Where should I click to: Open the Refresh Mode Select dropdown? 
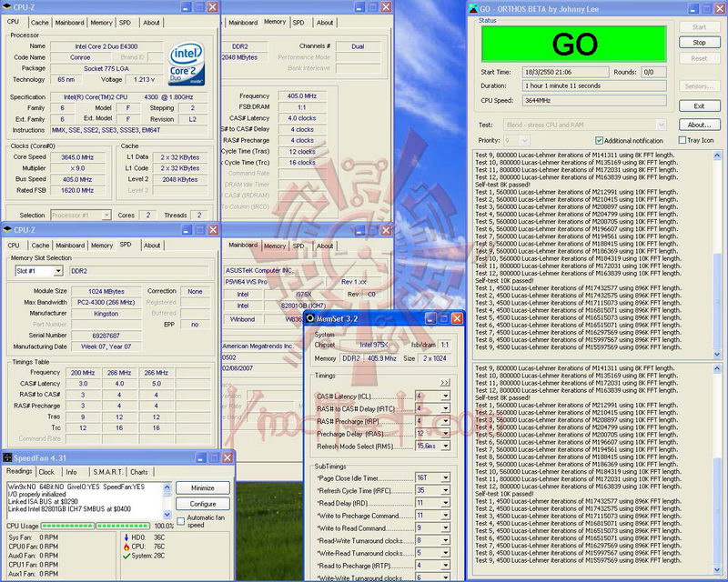pos(445,446)
